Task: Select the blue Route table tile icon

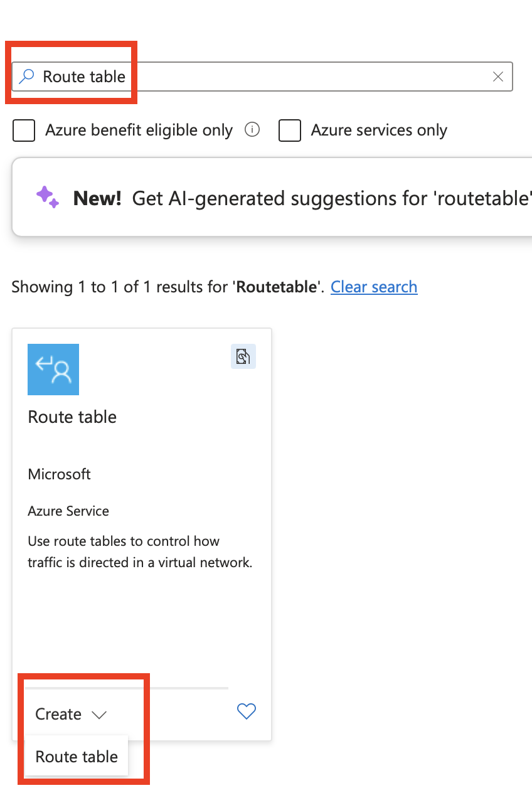Action: pyautogui.click(x=53, y=370)
